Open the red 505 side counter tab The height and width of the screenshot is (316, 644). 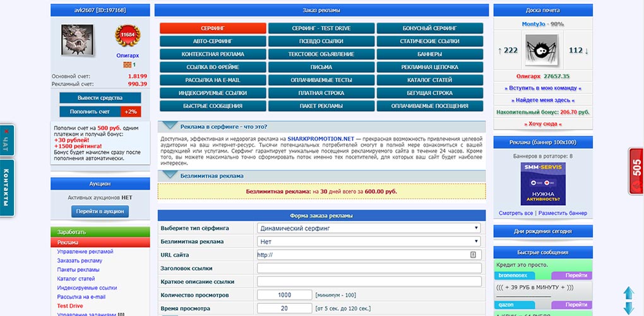pos(636,171)
